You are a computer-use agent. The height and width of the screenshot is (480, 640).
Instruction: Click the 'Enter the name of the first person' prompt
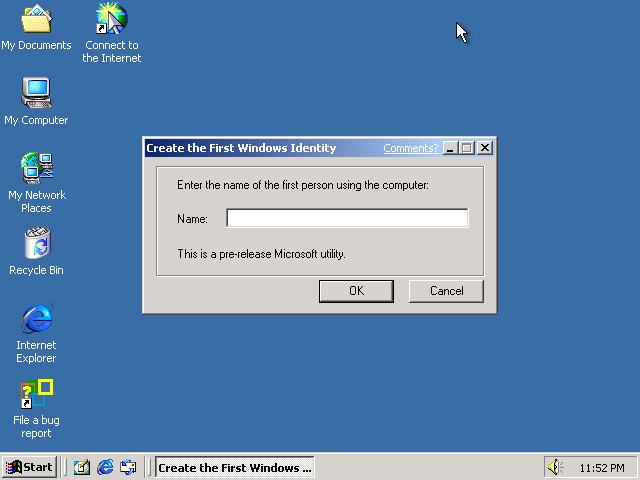pos(303,185)
